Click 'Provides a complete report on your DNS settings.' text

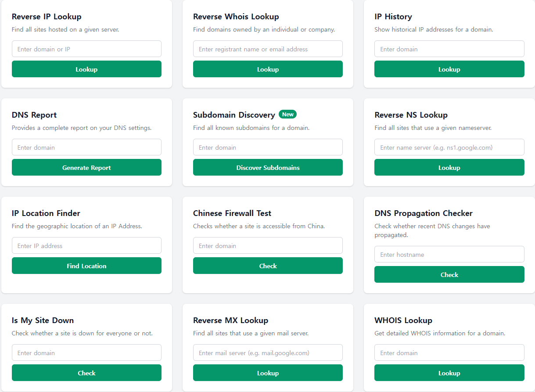click(x=82, y=128)
